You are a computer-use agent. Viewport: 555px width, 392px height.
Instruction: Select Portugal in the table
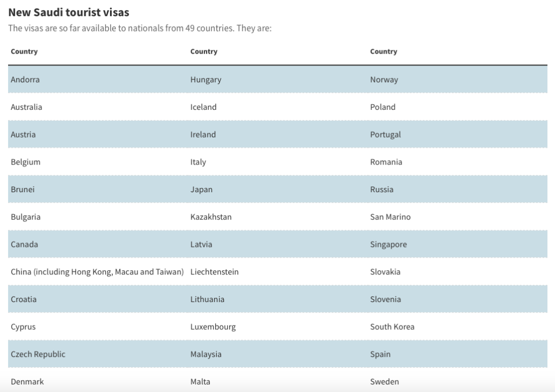pos(385,135)
